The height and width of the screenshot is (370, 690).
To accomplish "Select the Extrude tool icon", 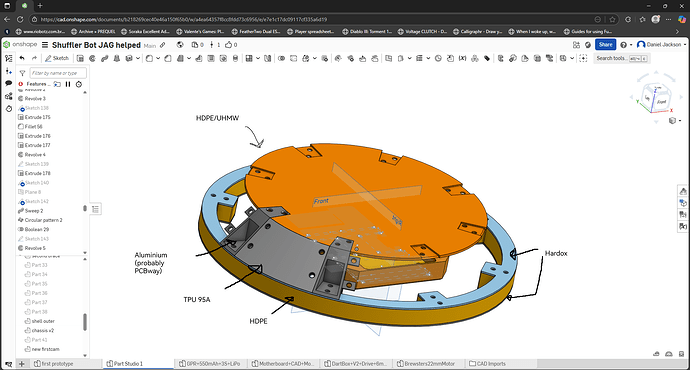I will (80, 58).
